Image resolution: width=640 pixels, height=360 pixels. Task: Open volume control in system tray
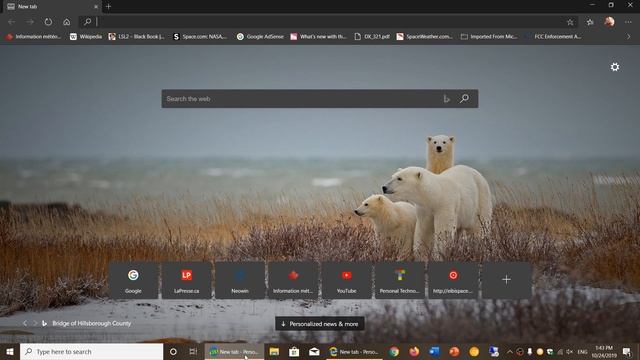pos(569,352)
